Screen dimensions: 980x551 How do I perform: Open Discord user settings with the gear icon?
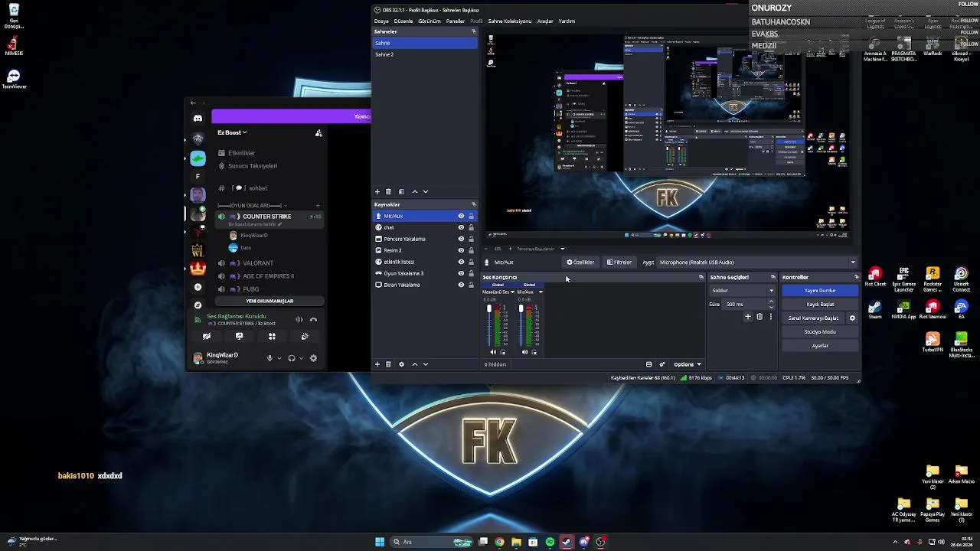(313, 358)
